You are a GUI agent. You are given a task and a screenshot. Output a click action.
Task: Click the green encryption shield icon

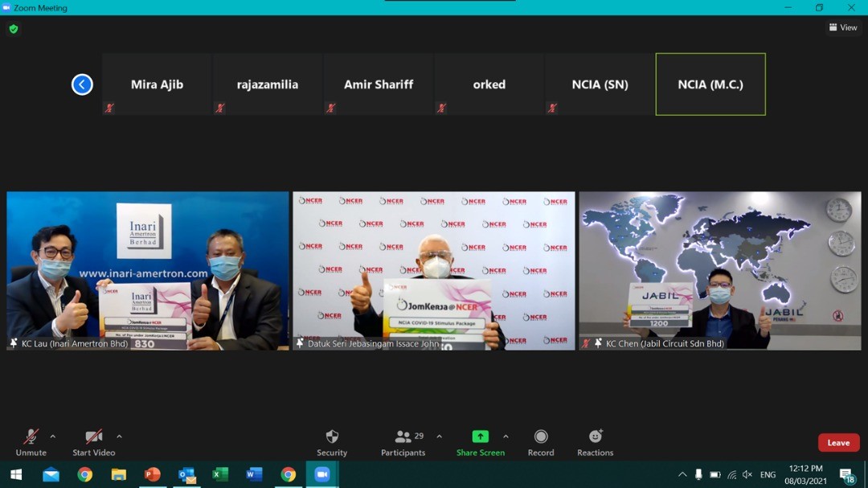coord(14,29)
